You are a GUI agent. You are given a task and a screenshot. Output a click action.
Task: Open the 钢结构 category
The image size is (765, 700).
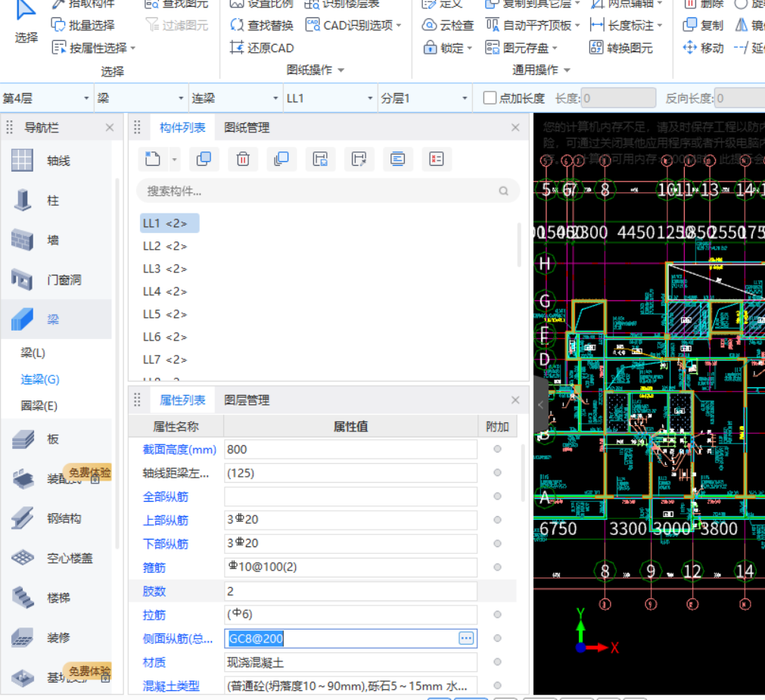64,518
